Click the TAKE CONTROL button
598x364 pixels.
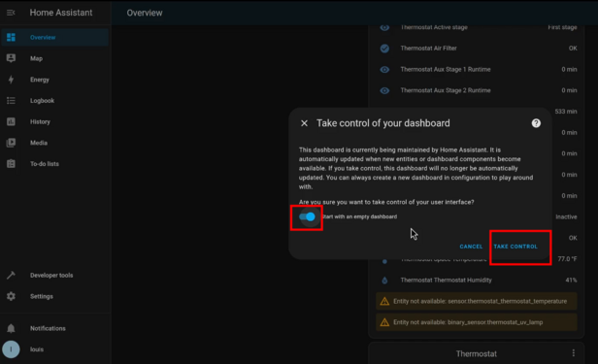pyautogui.click(x=515, y=247)
